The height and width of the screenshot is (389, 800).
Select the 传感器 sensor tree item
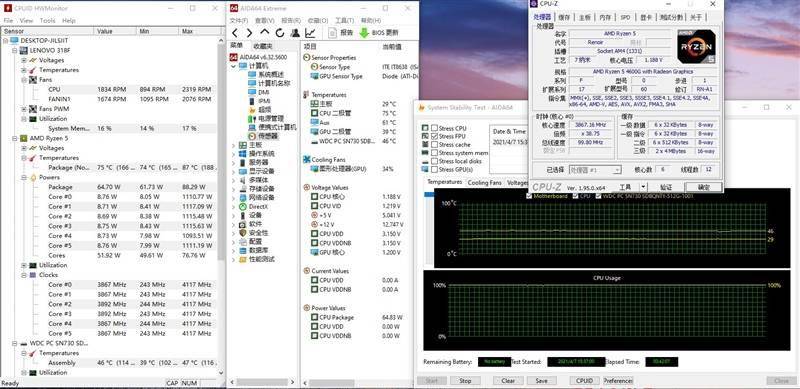(263, 136)
